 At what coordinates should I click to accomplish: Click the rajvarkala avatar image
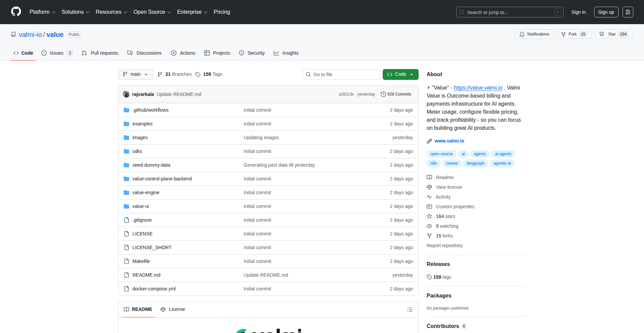coord(126,94)
